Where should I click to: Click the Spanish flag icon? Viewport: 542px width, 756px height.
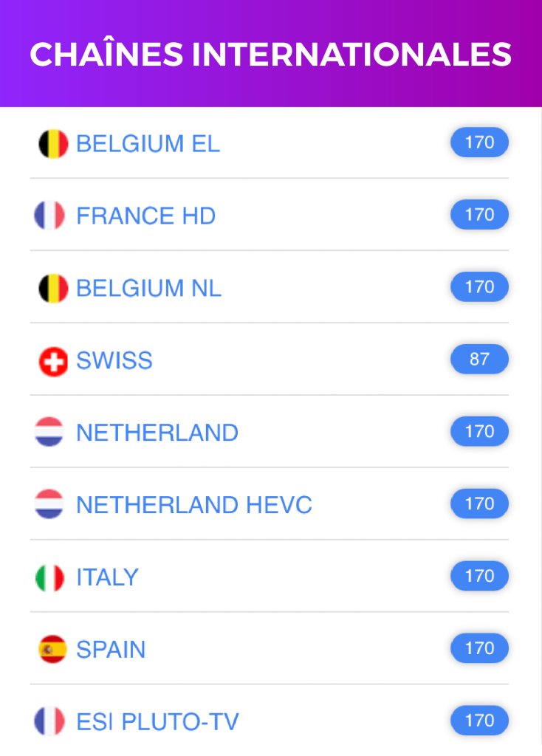point(53,650)
